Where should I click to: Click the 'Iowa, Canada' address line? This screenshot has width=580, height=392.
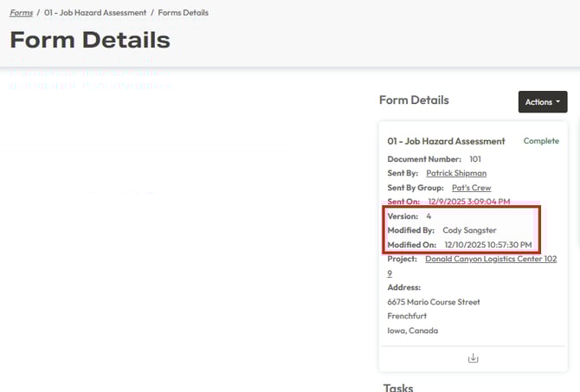pyautogui.click(x=412, y=331)
